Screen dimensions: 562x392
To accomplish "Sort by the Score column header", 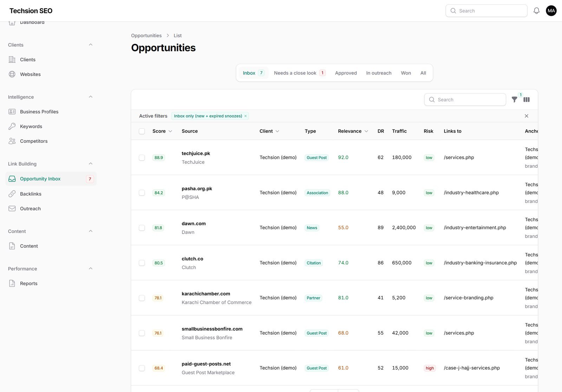I will tap(162, 131).
